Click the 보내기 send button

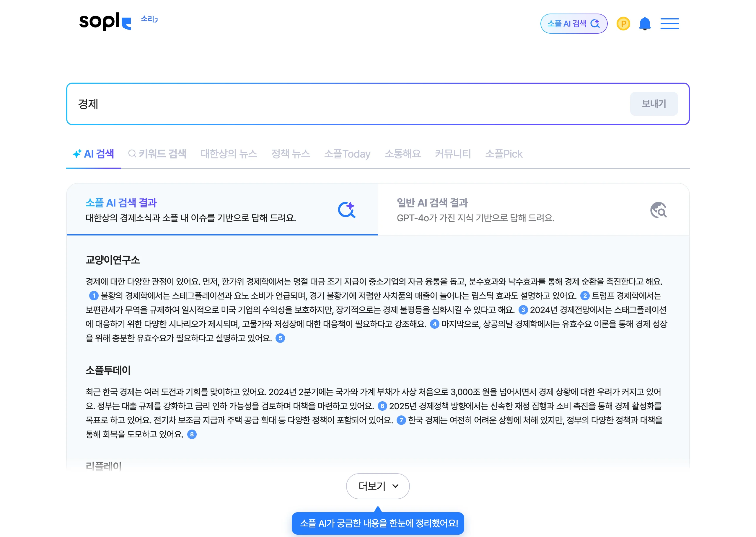[654, 104]
